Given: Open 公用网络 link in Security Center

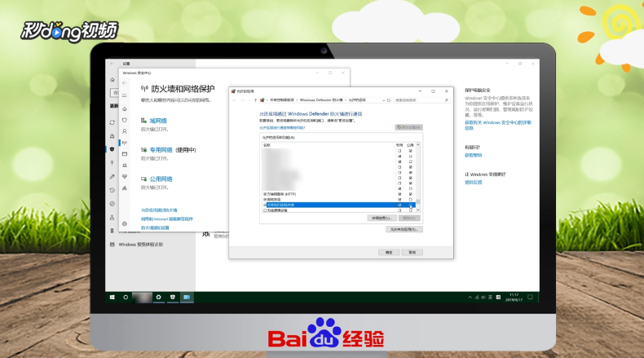Looking at the screenshot, I should (x=161, y=179).
